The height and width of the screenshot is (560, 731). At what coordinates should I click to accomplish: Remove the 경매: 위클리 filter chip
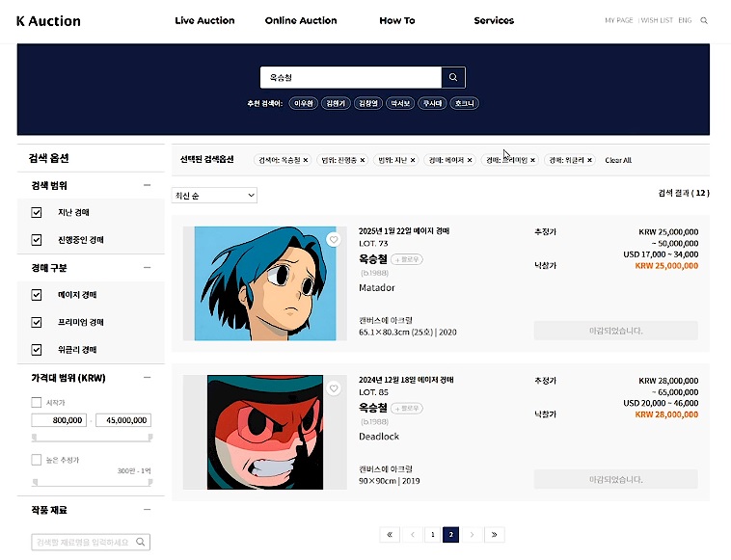589,160
